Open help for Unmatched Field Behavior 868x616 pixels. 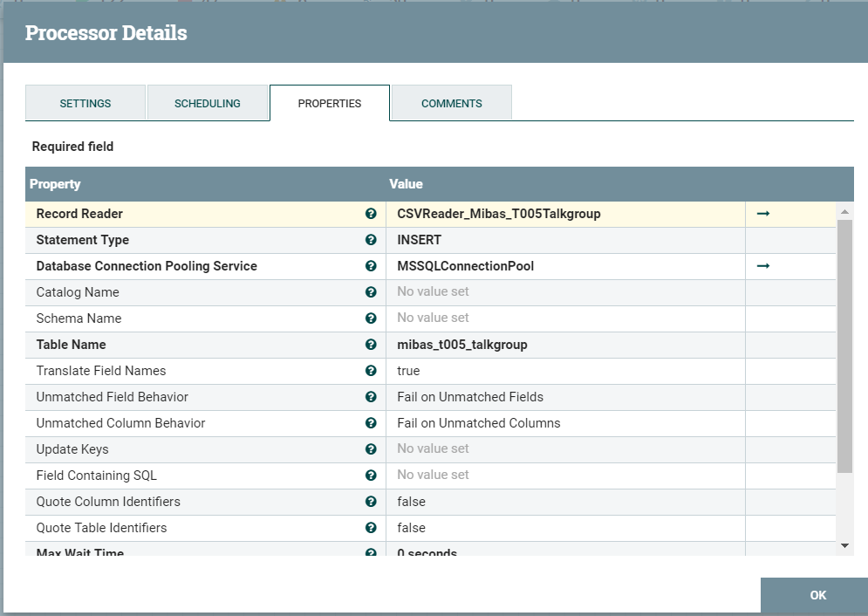[x=371, y=396]
